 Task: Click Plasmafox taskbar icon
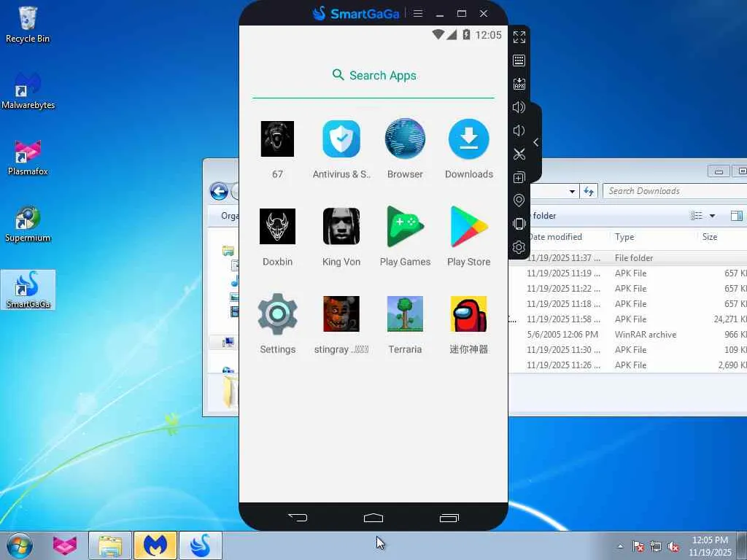[65, 545]
